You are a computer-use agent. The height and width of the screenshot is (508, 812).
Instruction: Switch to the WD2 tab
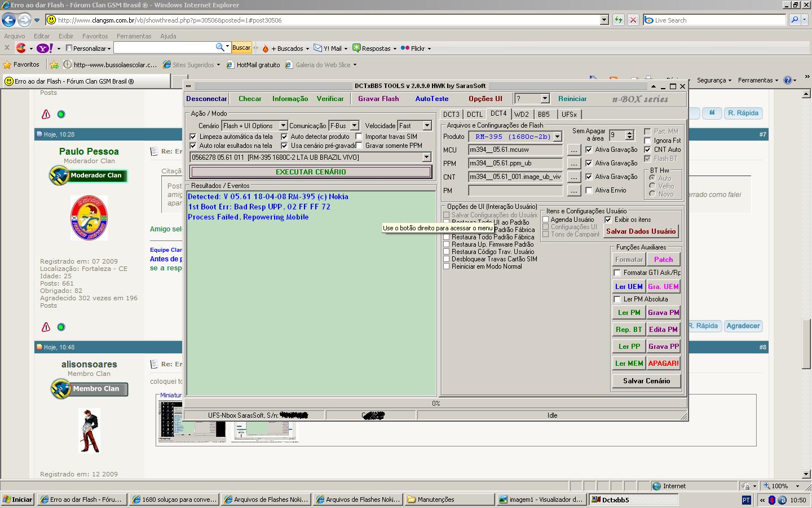522,115
